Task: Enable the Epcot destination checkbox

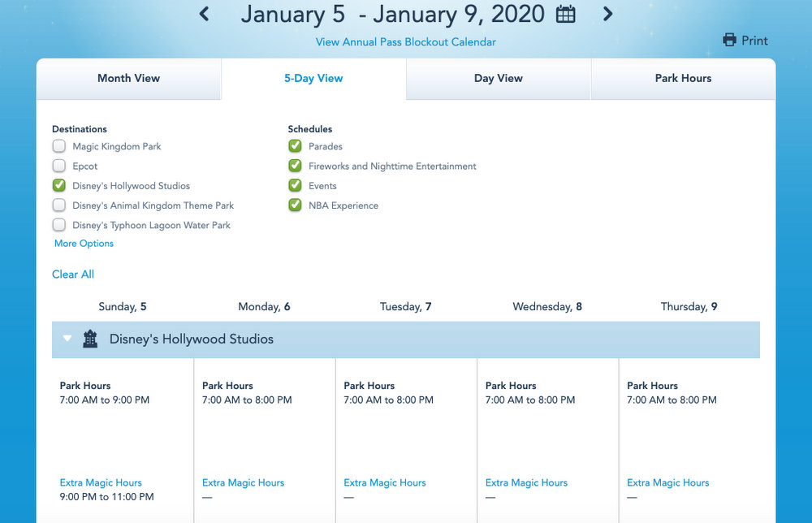Action: [x=59, y=166]
